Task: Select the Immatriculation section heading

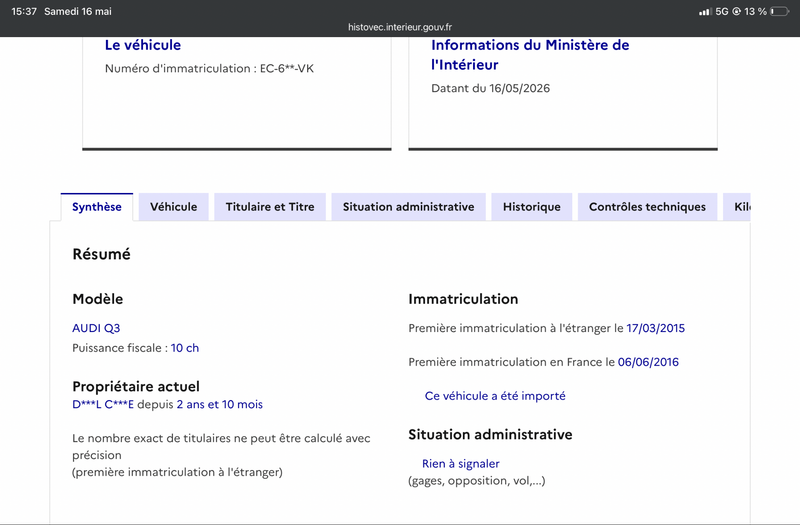Action: pos(463,299)
